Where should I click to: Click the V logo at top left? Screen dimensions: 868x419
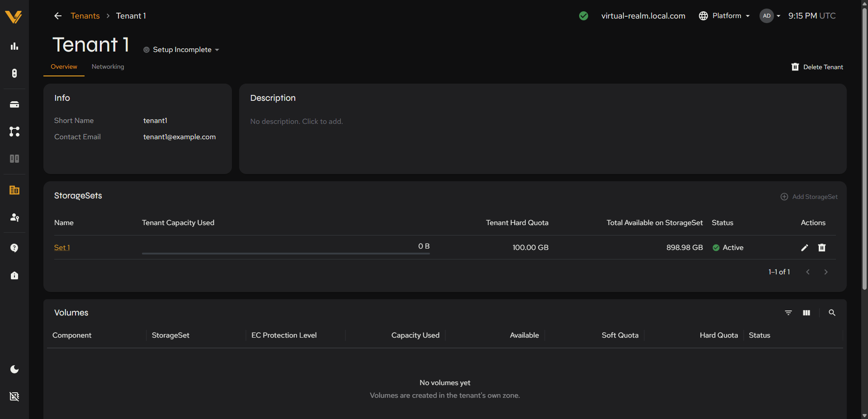click(14, 17)
